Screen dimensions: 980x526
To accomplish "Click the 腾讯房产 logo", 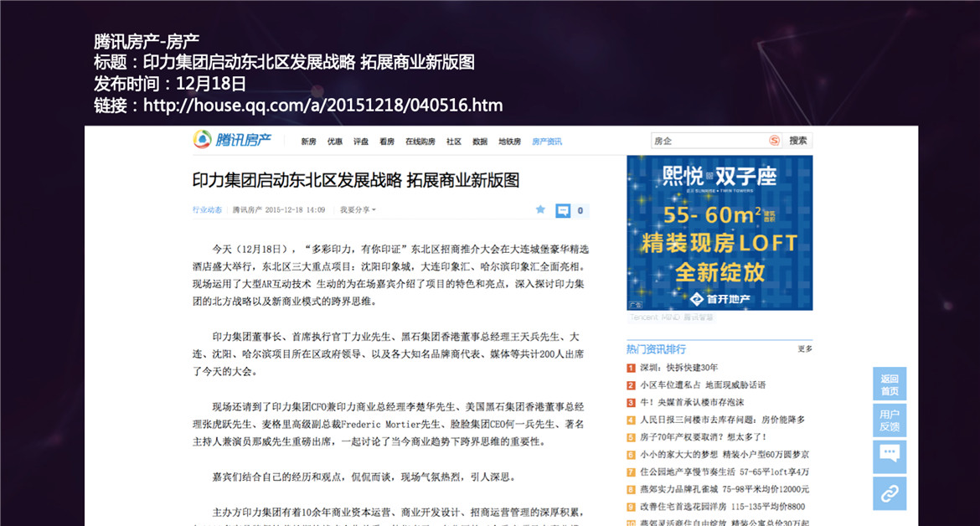I will [232, 140].
